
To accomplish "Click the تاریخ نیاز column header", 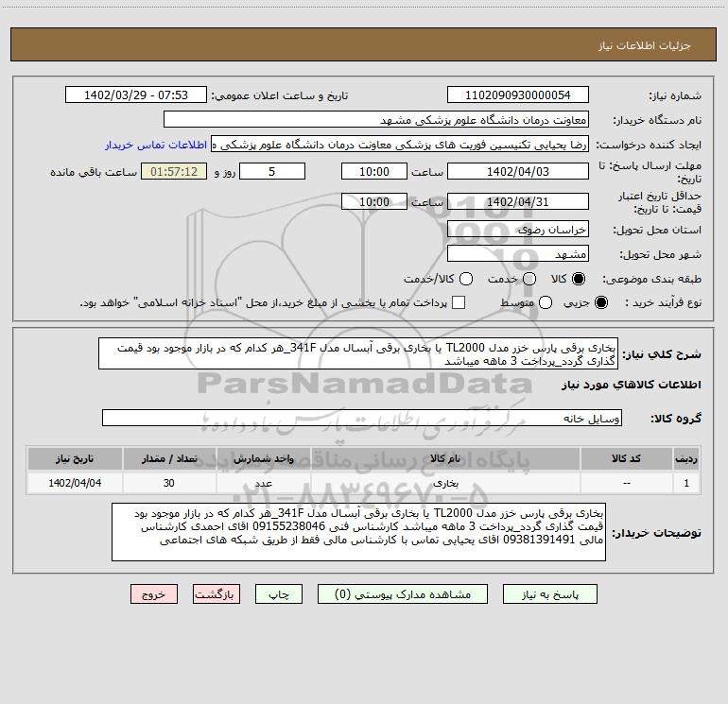I will 75,459.
